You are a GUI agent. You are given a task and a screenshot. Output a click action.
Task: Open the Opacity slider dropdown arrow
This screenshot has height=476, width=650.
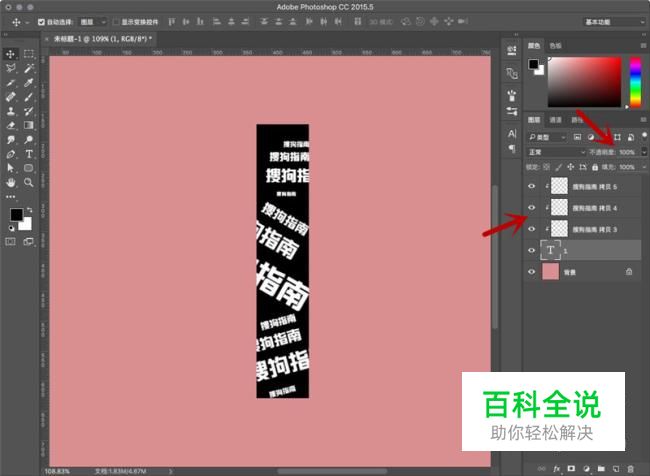coord(644,152)
